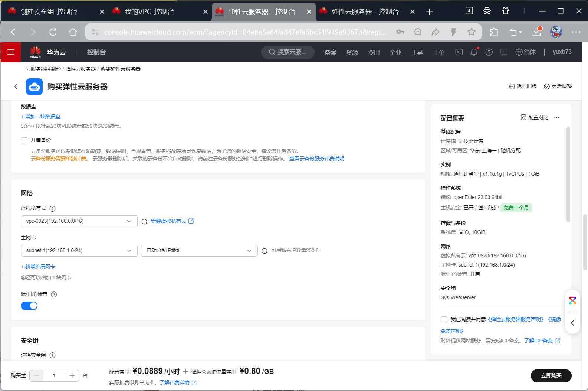Click 控制台 in header
Viewport: 588px width, 391px height.
pyautogui.click(x=96, y=52)
